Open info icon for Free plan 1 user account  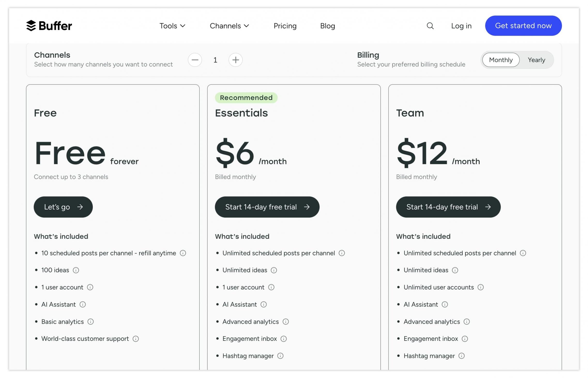click(x=90, y=287)
